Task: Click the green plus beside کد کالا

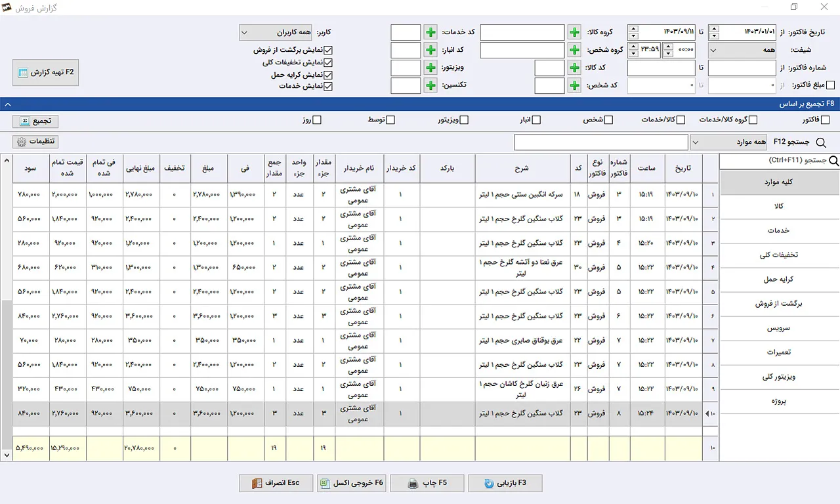Action: pos(574,68)
